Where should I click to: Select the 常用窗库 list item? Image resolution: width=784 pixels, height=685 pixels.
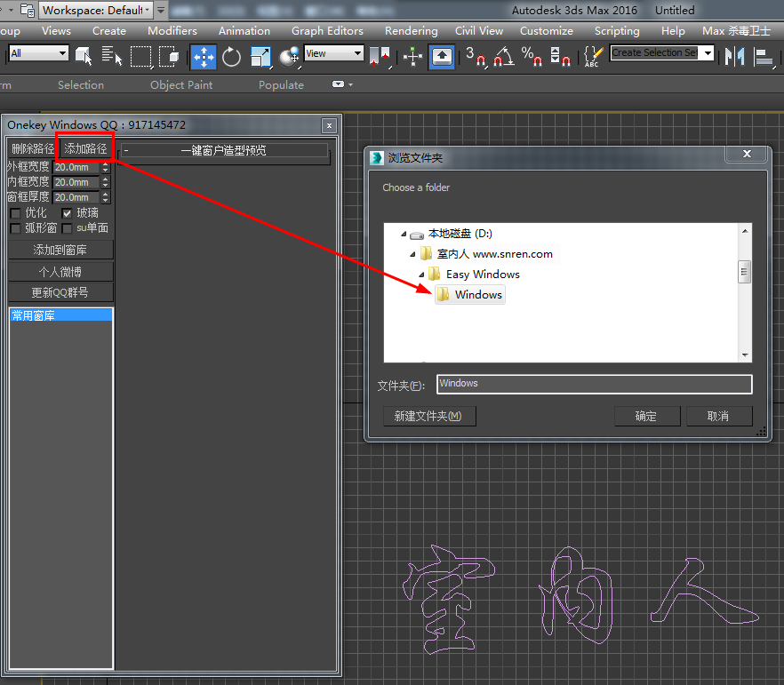coord(61,315)
